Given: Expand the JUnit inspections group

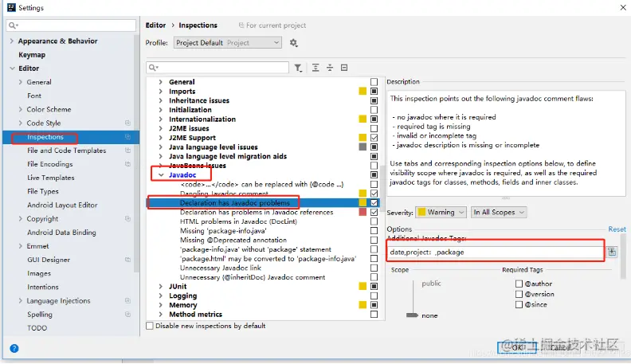Looking at the screenshot, I should [161, 287].
